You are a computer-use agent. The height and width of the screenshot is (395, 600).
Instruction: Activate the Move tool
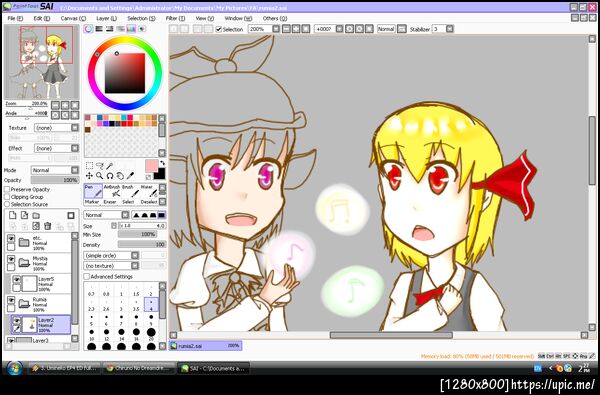click(89, 176)
